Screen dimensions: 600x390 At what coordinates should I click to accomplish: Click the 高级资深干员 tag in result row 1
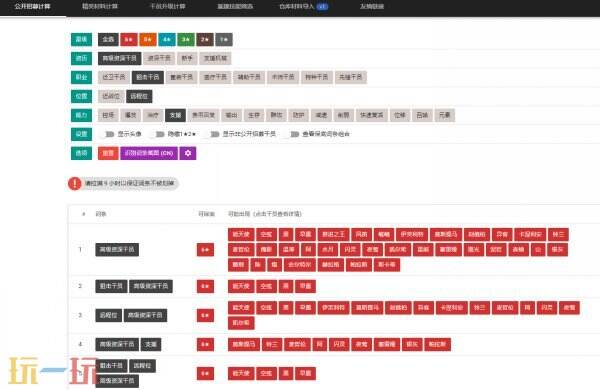(117, 250)
